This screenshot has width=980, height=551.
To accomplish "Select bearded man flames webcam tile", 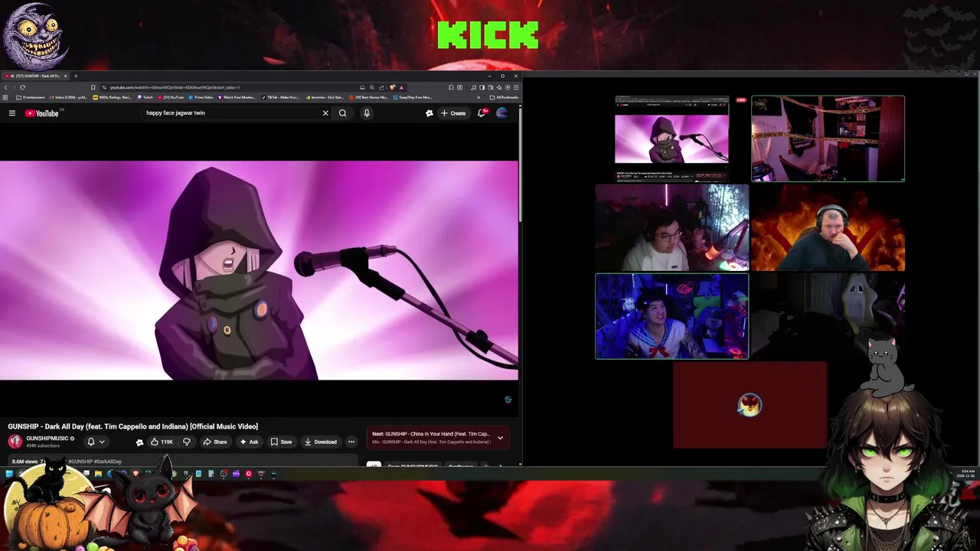I will click(x=828, y=227).
